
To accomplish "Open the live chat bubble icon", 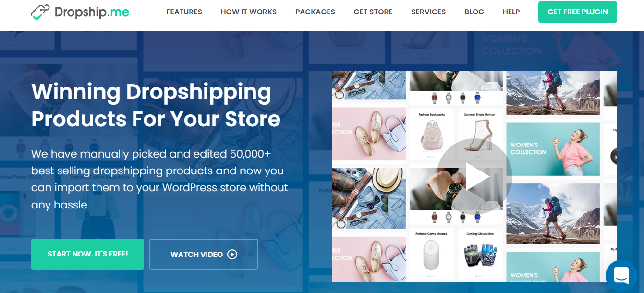I will coord(621,276).
